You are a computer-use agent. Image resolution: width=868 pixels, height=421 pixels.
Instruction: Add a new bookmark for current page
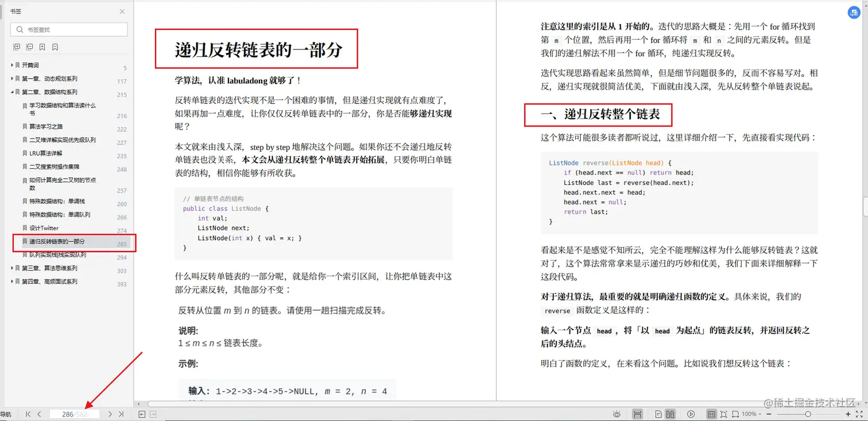(x=42, y=47)
